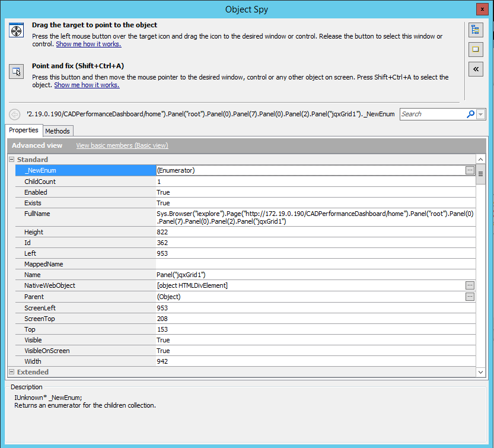Open ellipsis button on _NewEnum row

[x=470, y=170]
